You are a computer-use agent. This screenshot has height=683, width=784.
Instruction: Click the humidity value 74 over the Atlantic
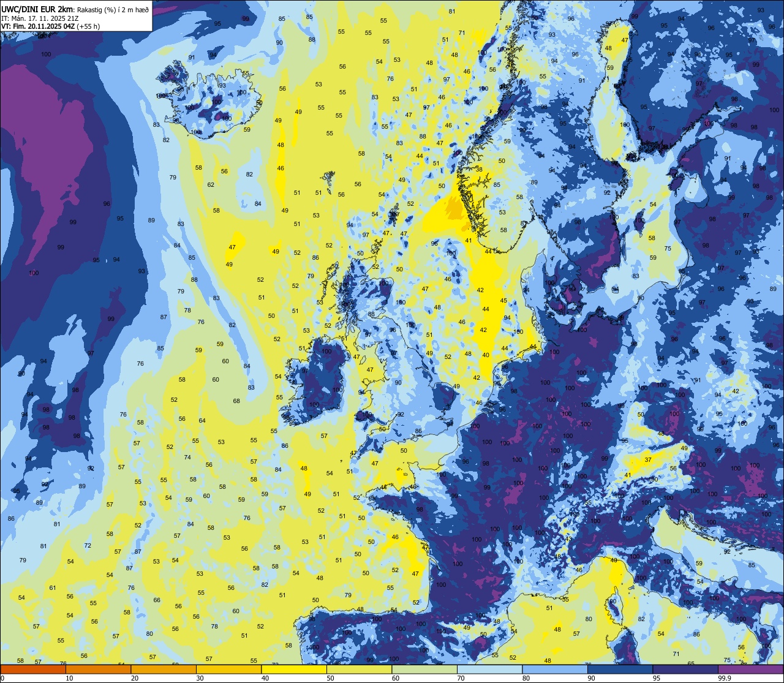pyautogui.click(x=187, y=458)
